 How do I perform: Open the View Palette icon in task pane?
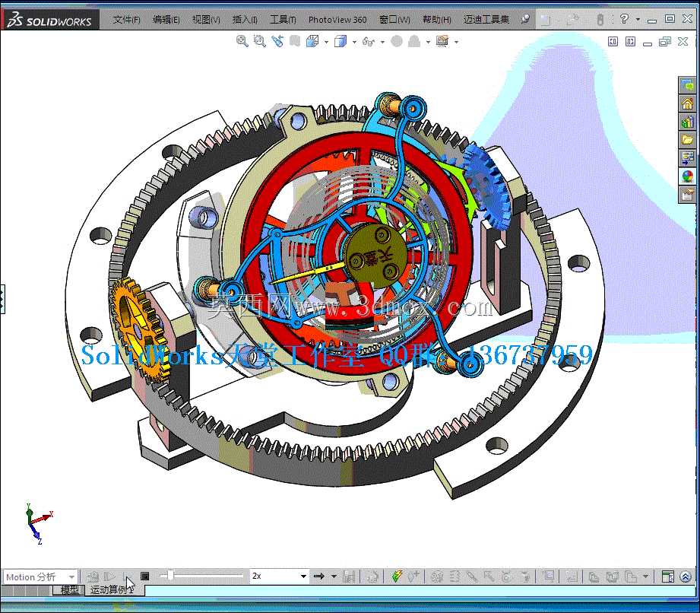[688, 157]
